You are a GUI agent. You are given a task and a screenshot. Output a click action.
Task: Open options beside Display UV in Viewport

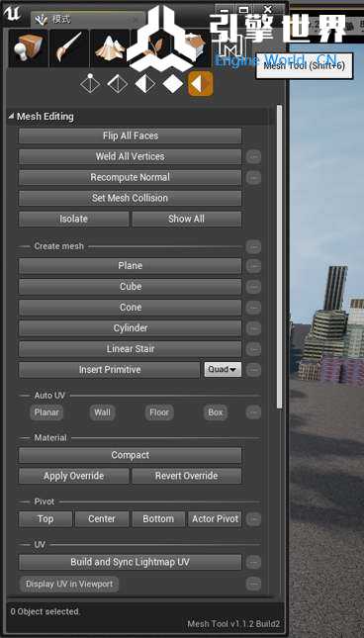click(253, 584)
